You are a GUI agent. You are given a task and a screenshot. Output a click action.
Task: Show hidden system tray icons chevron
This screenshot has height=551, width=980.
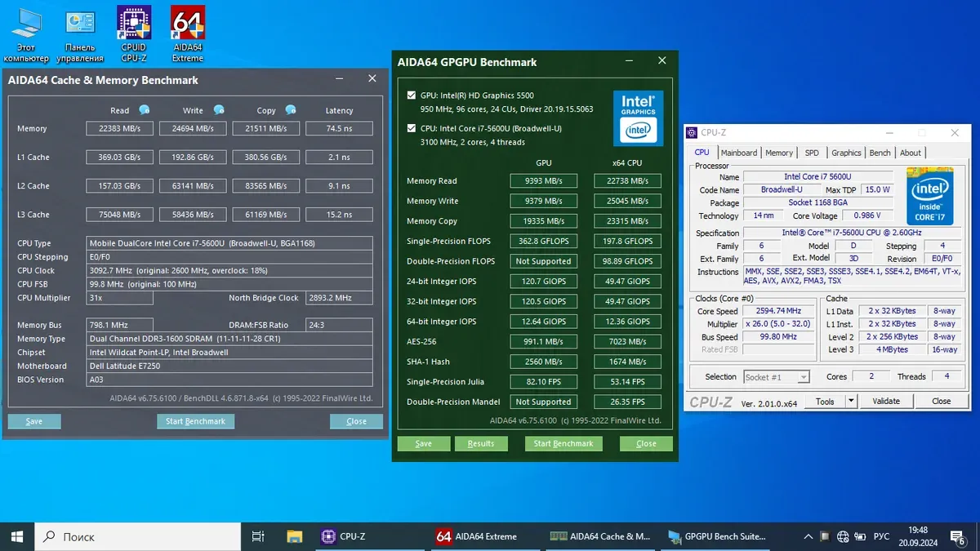coord(808,536)
